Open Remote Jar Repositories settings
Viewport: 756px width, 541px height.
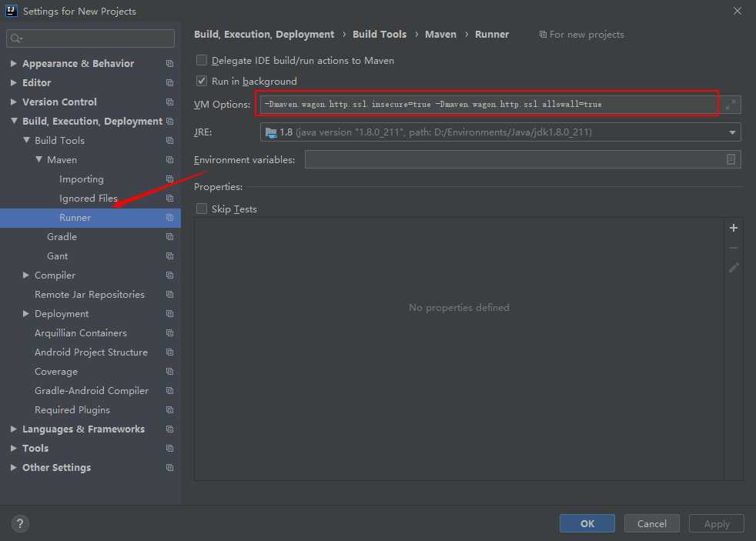tap(89, 294)
